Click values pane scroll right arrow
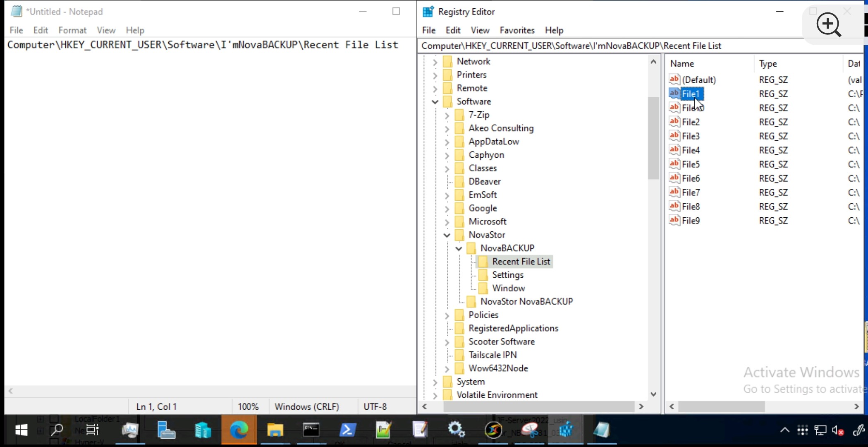This screenshot has width=868, height=447. (856, 407)
